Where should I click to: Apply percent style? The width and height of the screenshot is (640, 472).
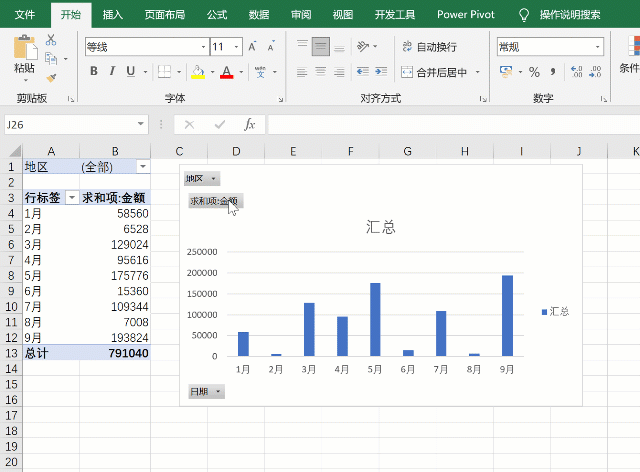(534, 72)
